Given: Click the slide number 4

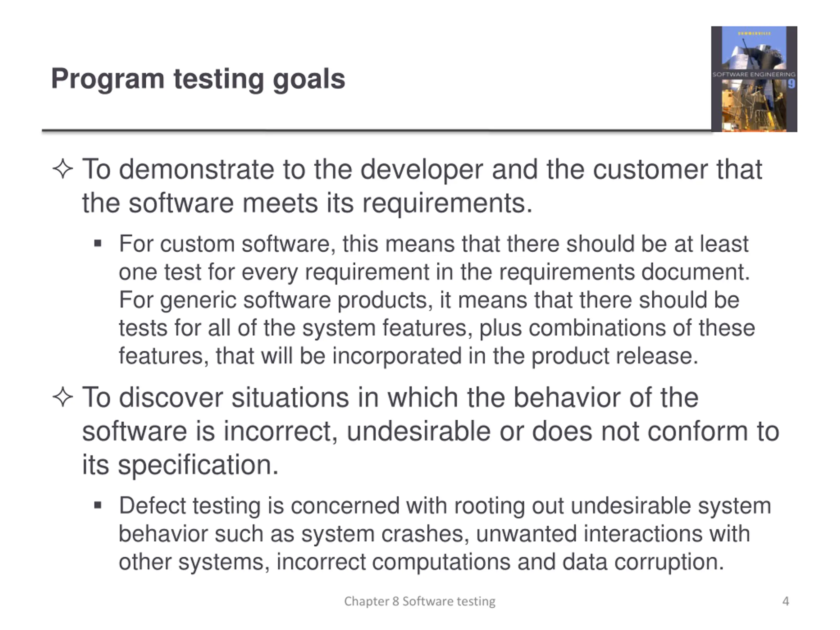Looking at the screenshot, I should pos(786,601).
